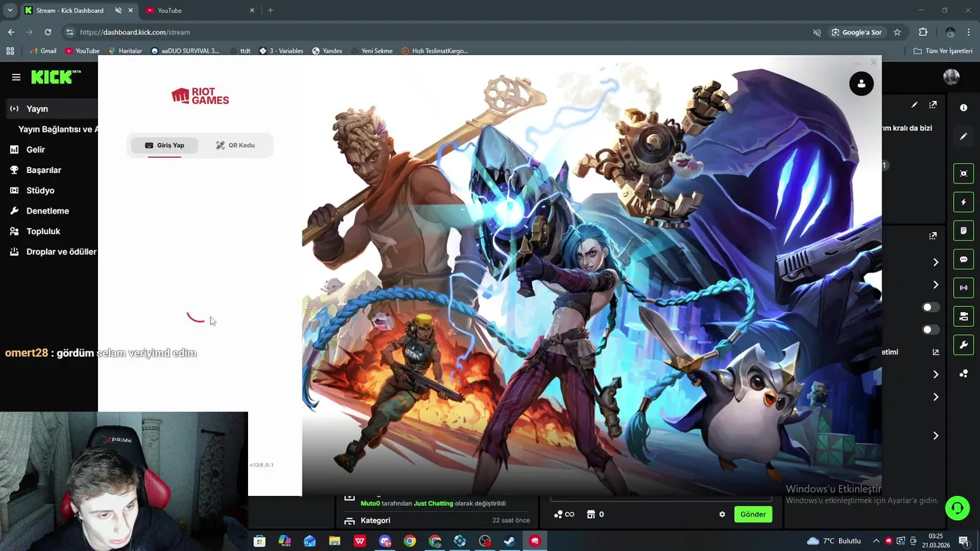Mute the Kick Dashboard tab audio
Viewport: 980px width, 551px height.
click(118, 11)
